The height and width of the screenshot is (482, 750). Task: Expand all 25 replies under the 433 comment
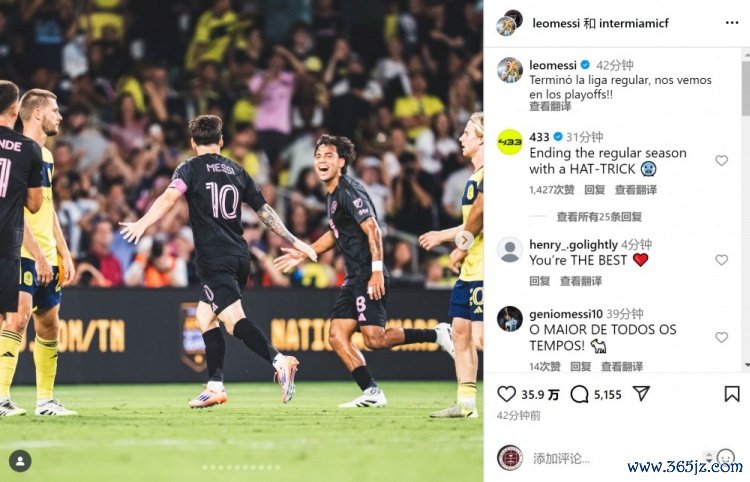(599, 217)
